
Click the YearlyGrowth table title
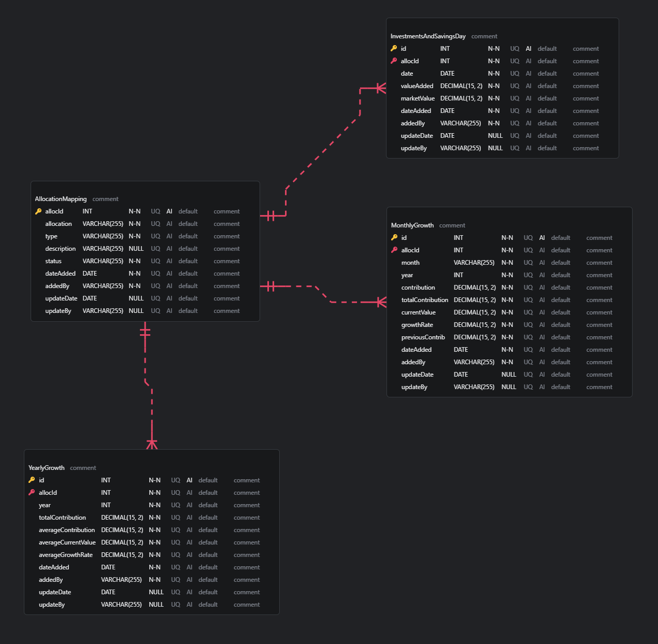coord(47,468)
